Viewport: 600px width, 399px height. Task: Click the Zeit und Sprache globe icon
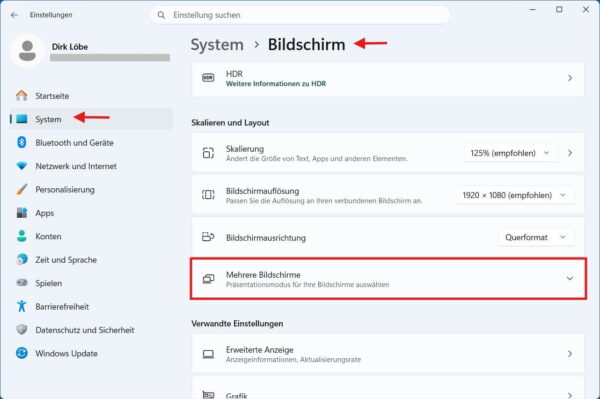coord(22,259)
